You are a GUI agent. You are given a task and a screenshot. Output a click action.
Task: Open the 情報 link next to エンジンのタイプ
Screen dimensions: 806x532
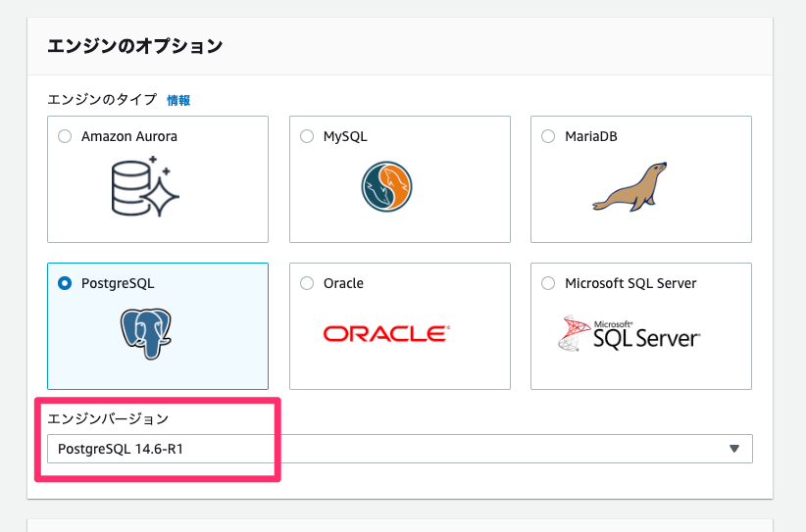point(178,101)
